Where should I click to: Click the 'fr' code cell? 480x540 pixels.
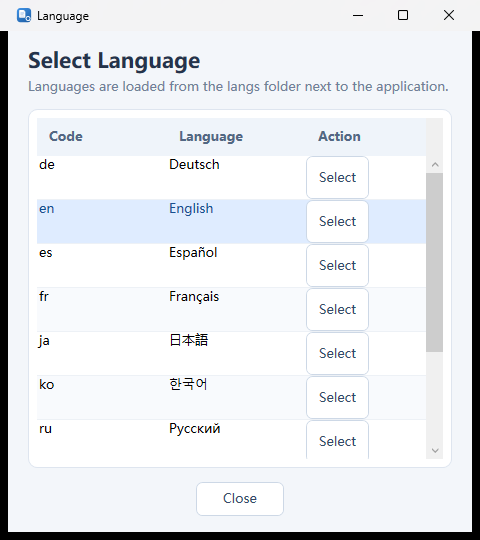pyautogui.click(x=102, y=310)
